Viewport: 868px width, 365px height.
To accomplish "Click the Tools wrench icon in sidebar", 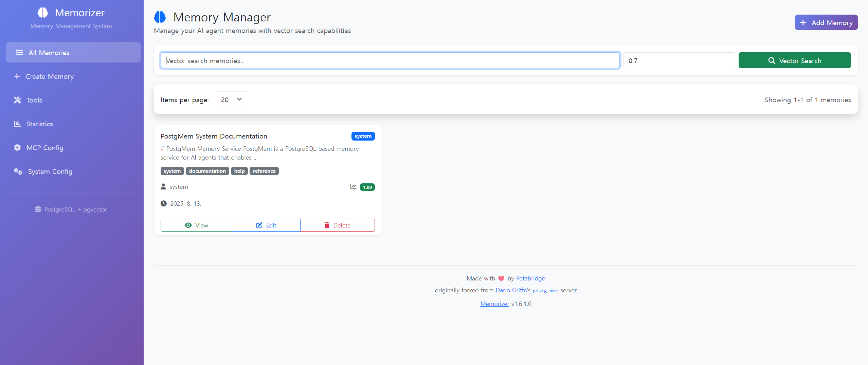I will point(17,100).
